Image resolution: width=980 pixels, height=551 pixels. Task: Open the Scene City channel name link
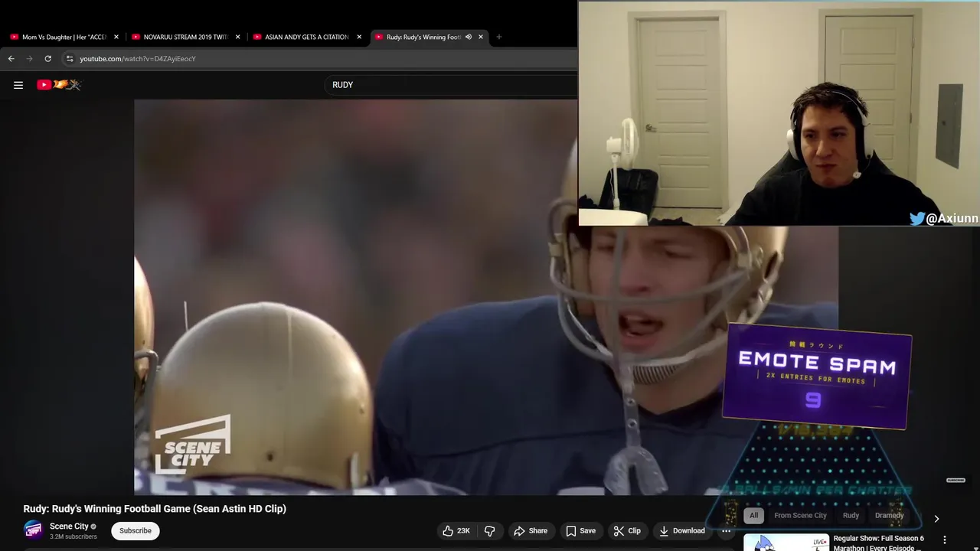(x=69, y=526)
